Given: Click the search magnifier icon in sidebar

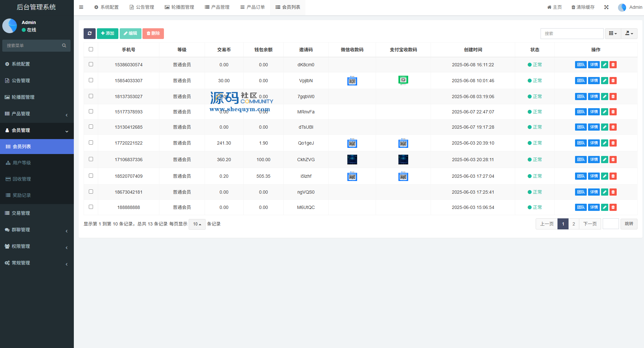Looking at the screenshot, I should pyautogui.click(x=64, y=45).
